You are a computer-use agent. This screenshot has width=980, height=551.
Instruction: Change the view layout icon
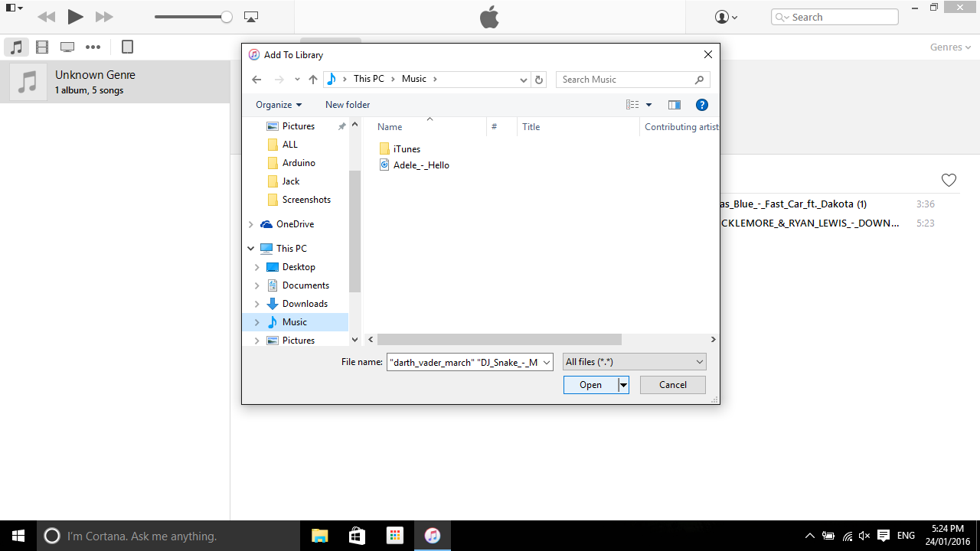tap(632, 105)
